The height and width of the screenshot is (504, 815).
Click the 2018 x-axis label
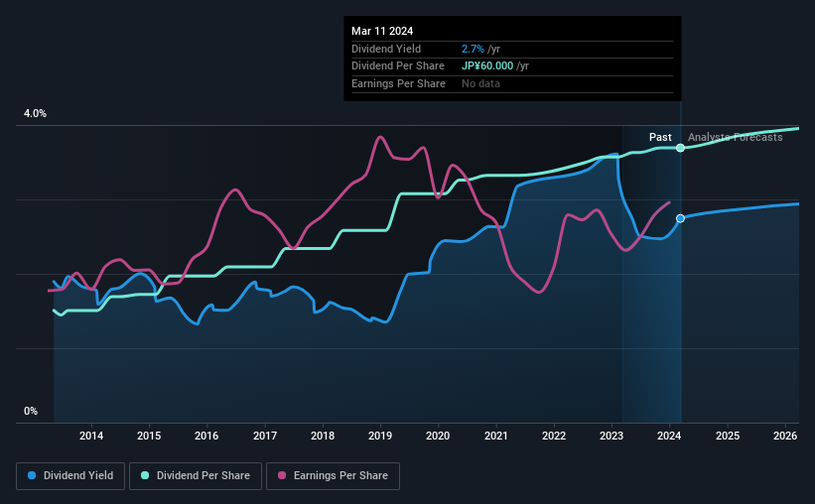coord(323,436)
